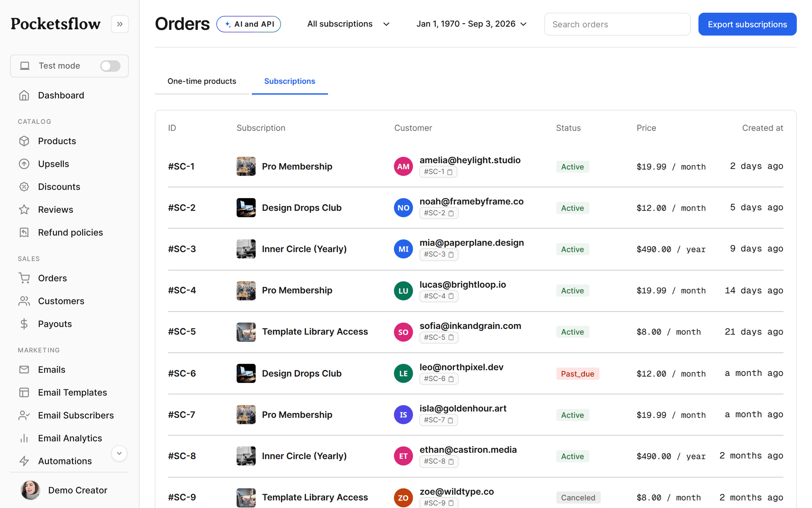Open the Design Drops Club thumbnail in row #SC-2
Image resolution: width=812 pixels, height=508 pixels.
[x=246, y=208]
